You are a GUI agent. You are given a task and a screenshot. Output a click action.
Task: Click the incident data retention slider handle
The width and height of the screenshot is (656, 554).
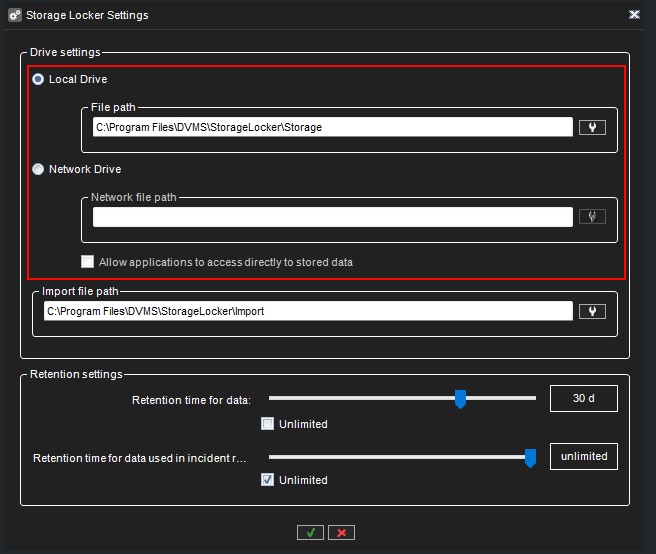point(530,457)
